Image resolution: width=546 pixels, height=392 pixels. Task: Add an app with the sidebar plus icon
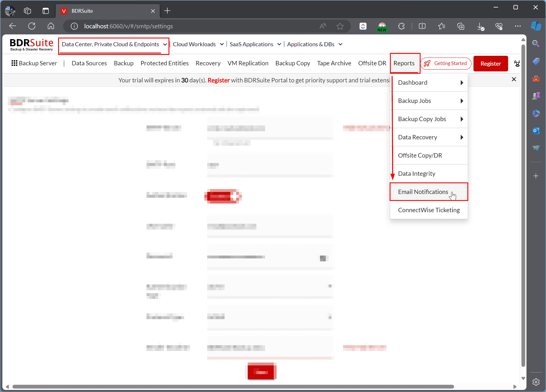(536, 176)
